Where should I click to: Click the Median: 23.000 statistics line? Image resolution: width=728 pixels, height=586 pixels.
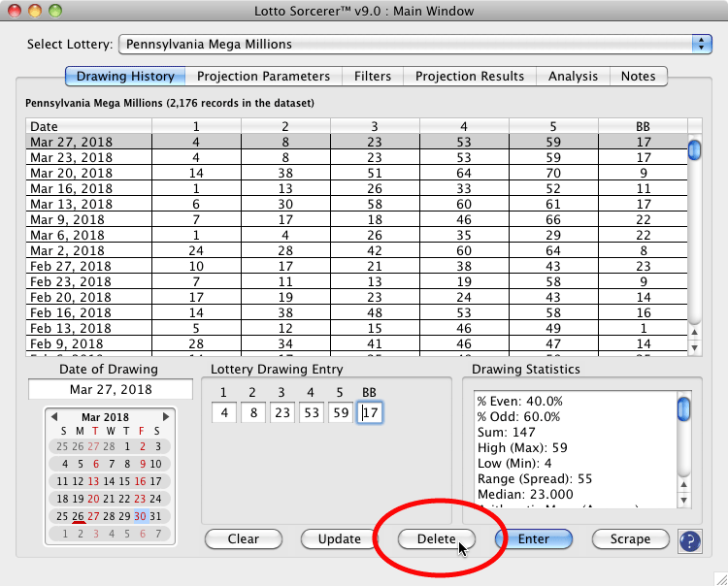[525, 494]
